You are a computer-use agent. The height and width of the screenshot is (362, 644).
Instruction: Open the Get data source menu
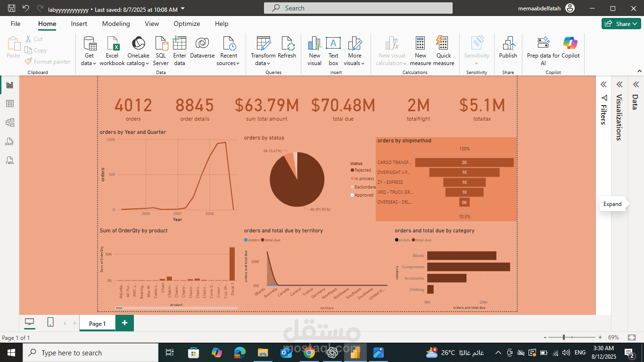pos(89,51)
